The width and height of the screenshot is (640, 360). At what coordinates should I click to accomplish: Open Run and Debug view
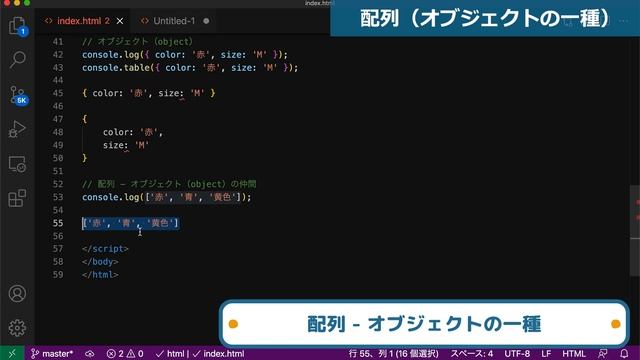17,129
